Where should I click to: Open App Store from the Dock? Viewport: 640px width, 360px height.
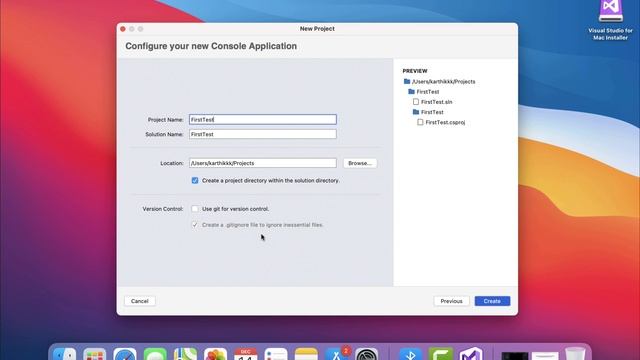pos(336,354)
